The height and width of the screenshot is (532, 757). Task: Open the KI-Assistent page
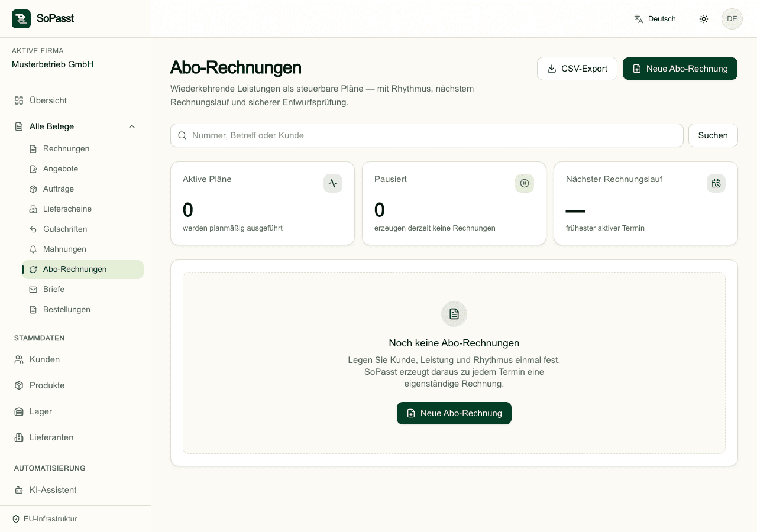pyautogui.click(x=75, y=490)
